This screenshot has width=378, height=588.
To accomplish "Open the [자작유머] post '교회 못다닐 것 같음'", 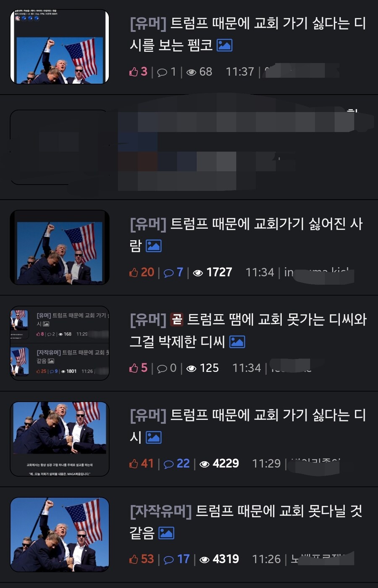I will coord(246,522).
